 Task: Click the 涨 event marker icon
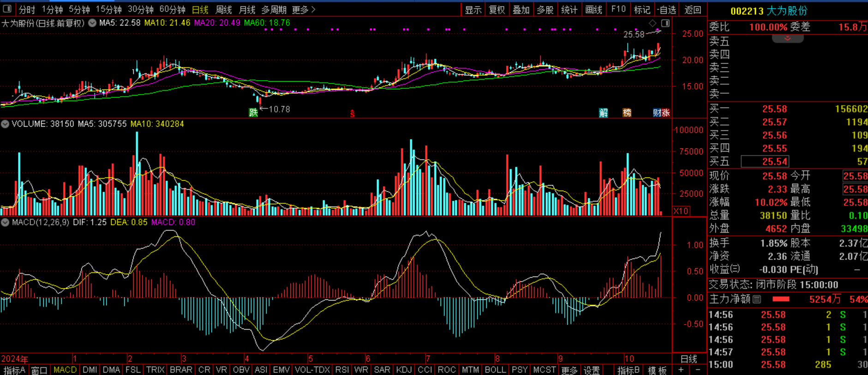(665, 113)
